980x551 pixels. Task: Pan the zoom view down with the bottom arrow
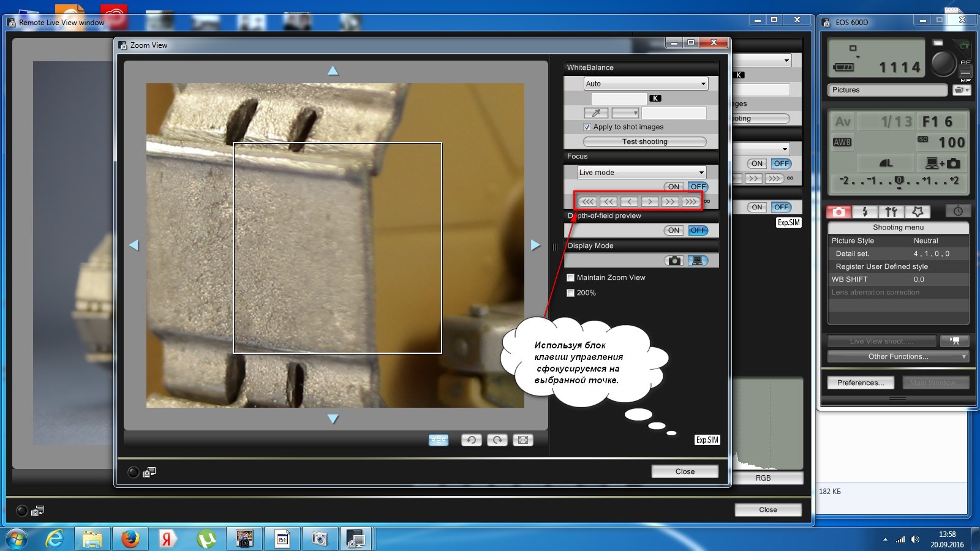333,419
